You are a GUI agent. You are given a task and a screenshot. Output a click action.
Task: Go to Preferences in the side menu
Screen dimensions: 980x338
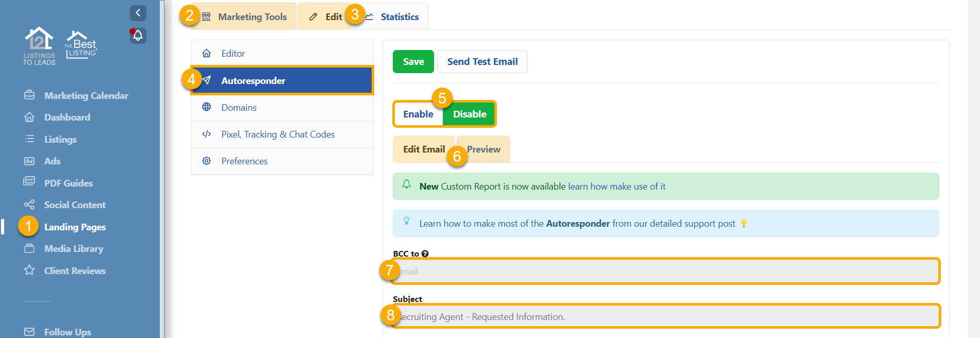pyautogui.click(x=244, y=161)
